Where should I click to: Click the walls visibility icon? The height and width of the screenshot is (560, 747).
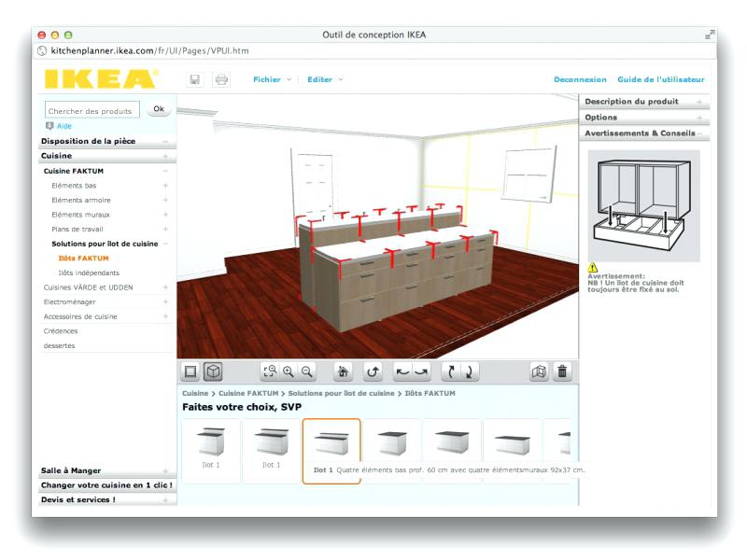pyautogui.click(x=539, y=371)
